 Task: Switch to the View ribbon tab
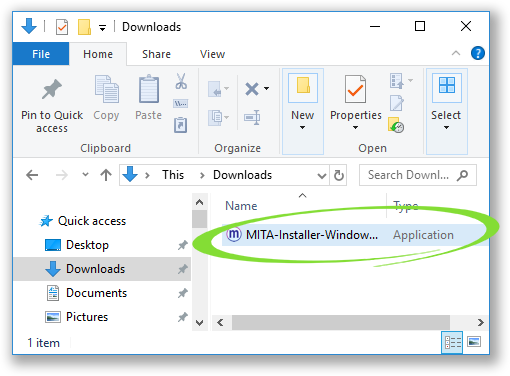click(212, 54)
